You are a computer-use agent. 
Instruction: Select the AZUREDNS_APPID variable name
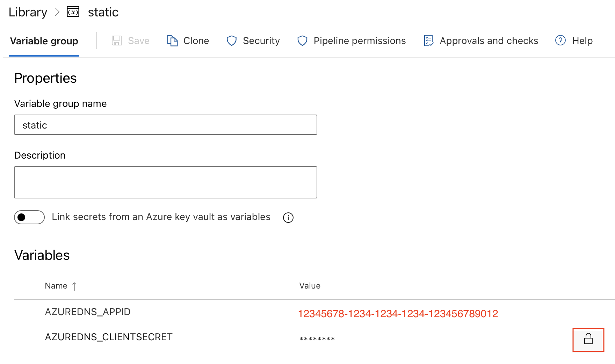pyautogui.click(x=88, y=312)
